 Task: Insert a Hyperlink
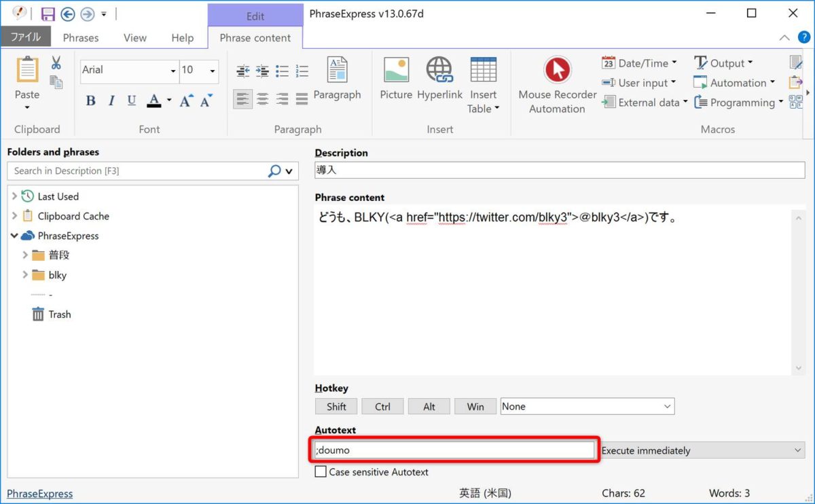439,79
